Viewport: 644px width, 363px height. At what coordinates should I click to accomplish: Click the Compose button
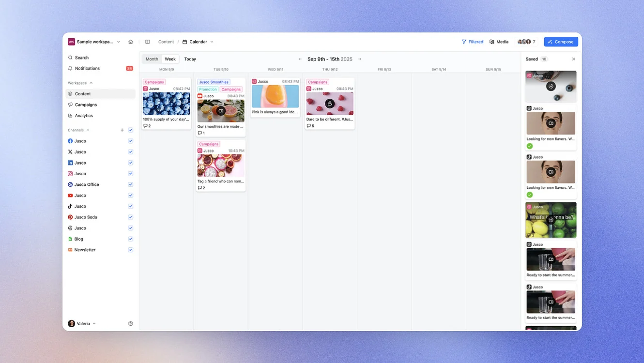[561, 42]
